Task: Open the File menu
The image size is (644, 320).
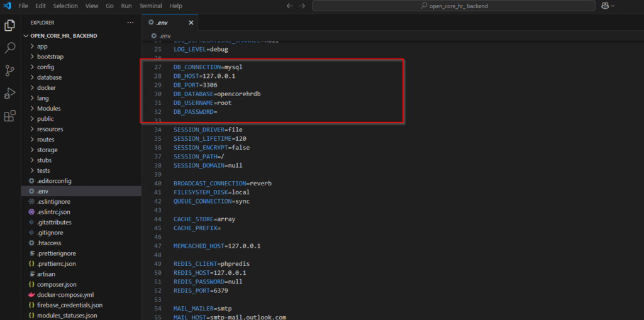Action: pos(23,6)
